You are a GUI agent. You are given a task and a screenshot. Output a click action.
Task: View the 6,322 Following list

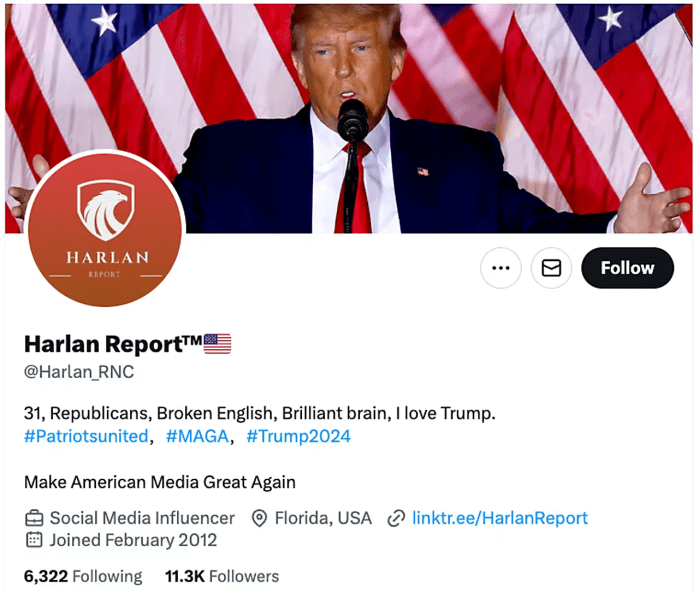pos(83,576)
